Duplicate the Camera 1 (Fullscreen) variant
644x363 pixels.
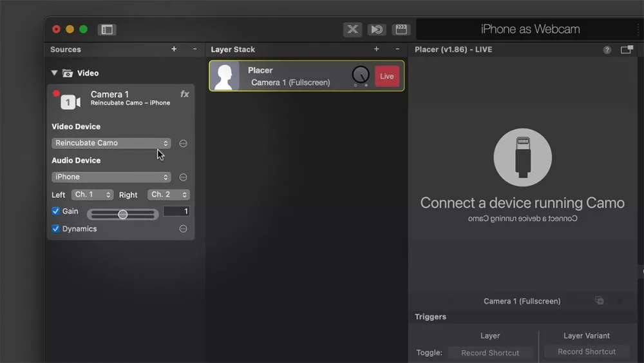pos(599,300)
